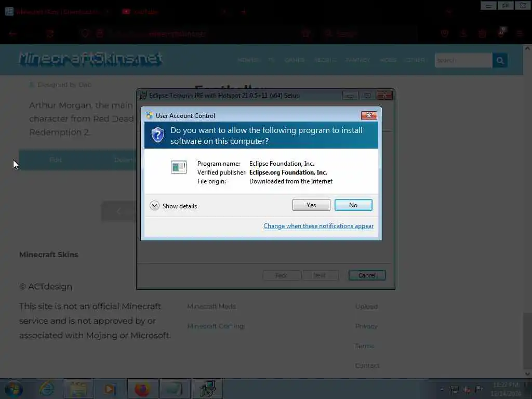Open 'Change when these notifications appear' link
The image size is (532, 399).
coord(318,226)
